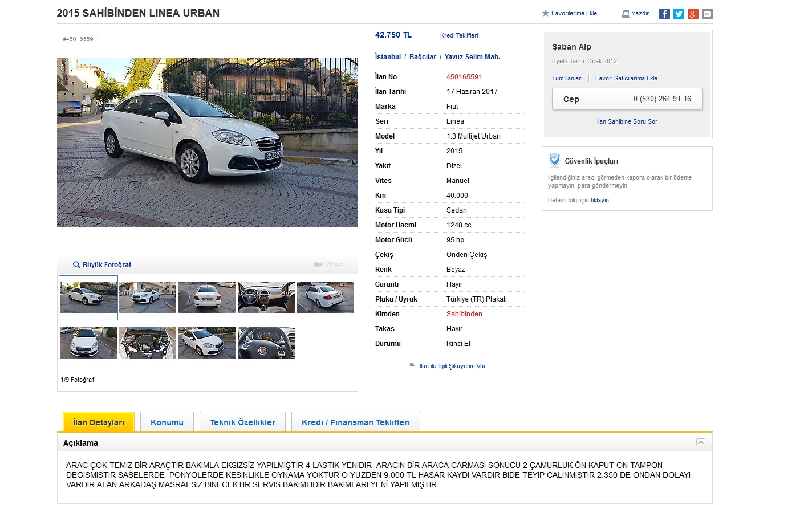This screenshot has width=812, height=505.
Task: Select fifth thumbnail rear quarter view
Action: 326,297
